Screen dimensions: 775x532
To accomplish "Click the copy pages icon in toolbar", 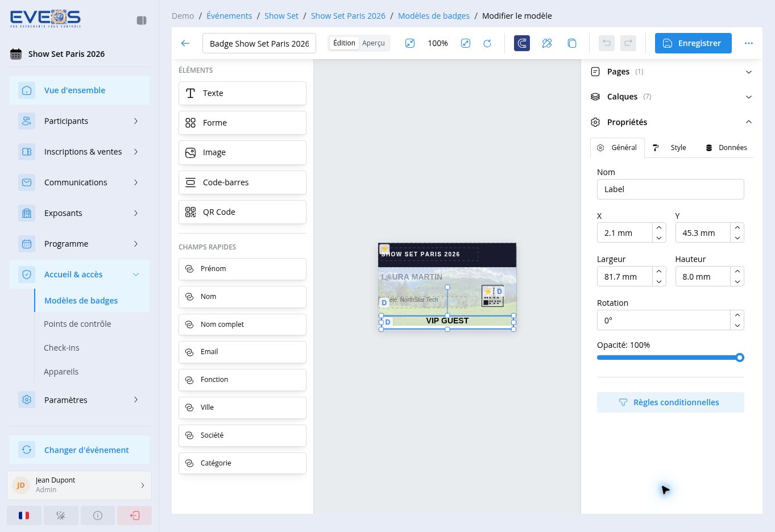I will click(572, 43).
